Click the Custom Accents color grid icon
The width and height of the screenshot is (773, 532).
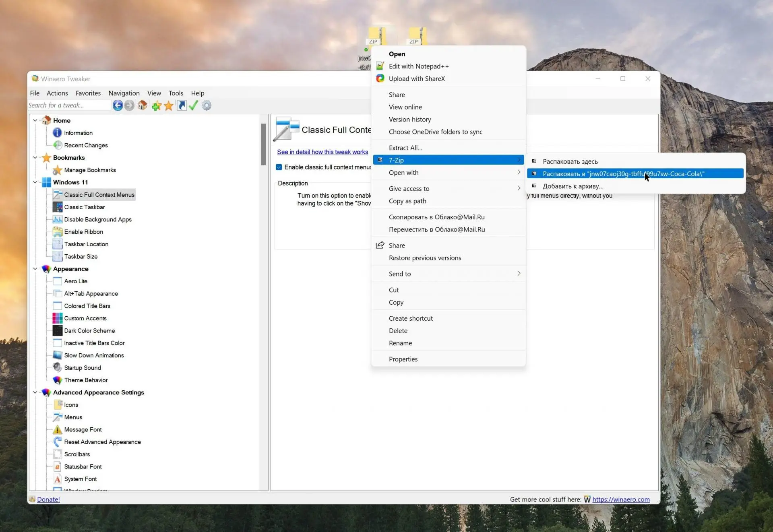(x=58, y=318)
